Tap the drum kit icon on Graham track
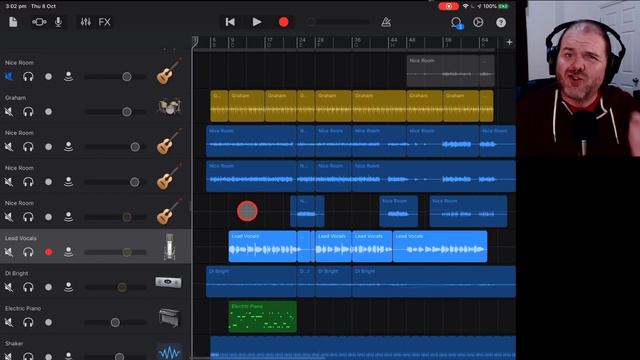The height and width of the screenshot is (360, 640). point(169,107)
